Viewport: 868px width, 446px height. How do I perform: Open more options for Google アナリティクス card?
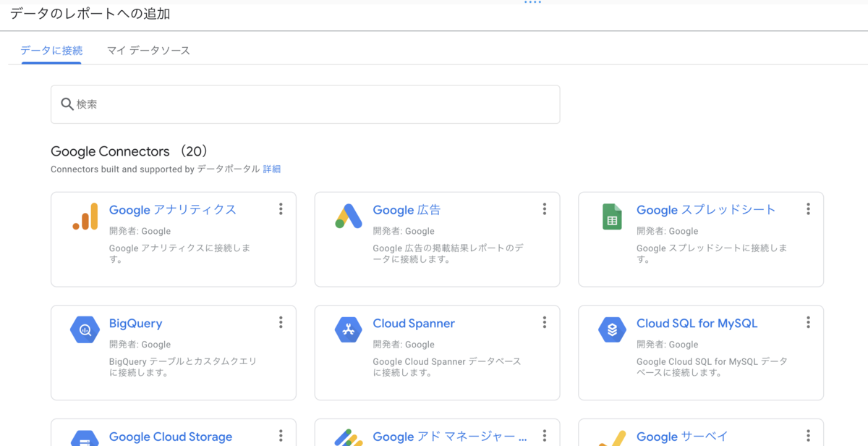coord(281,209)
